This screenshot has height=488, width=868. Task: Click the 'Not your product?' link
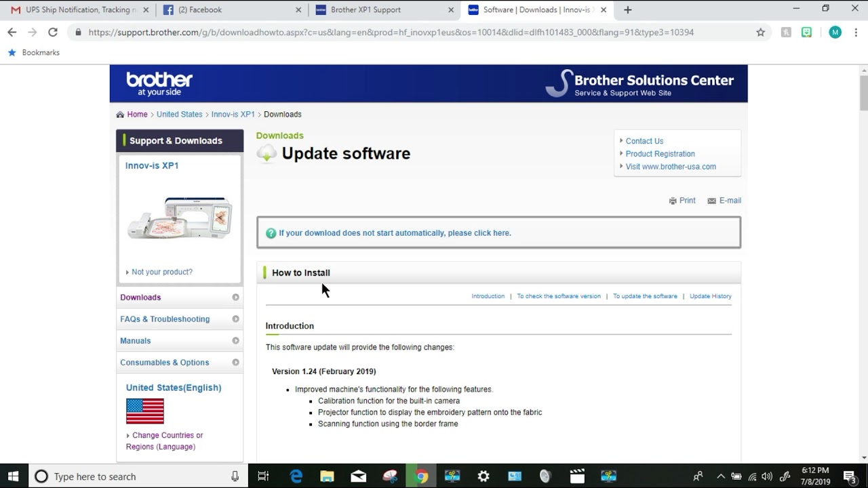click(162, 272)
